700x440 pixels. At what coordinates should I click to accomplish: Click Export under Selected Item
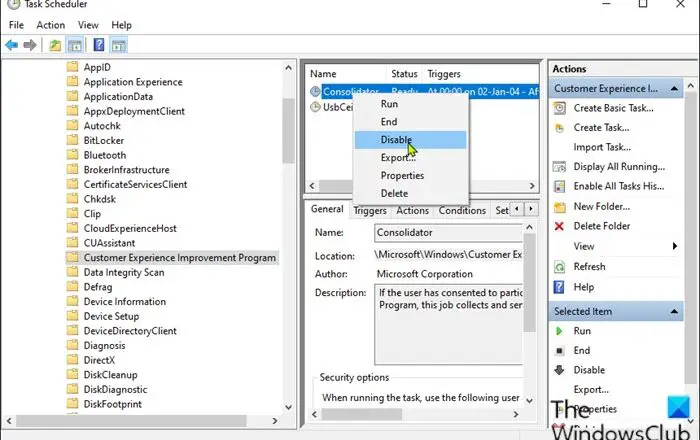tap(591, 390)
